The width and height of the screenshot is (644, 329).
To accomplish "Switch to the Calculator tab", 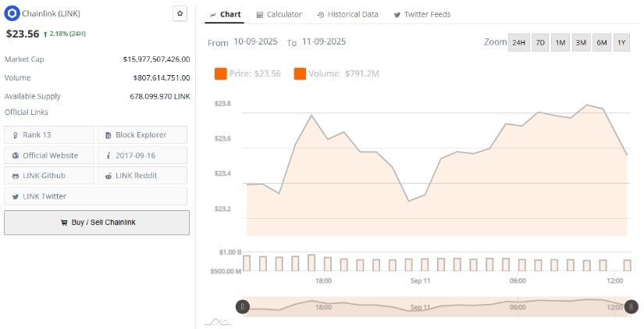I will click(x=279, y=14).
